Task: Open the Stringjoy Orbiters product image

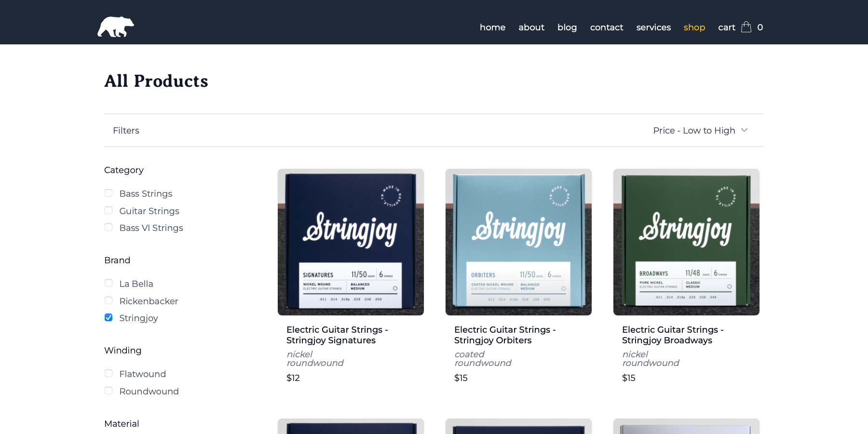Action: pyautogui.click(x=518, y=242)
